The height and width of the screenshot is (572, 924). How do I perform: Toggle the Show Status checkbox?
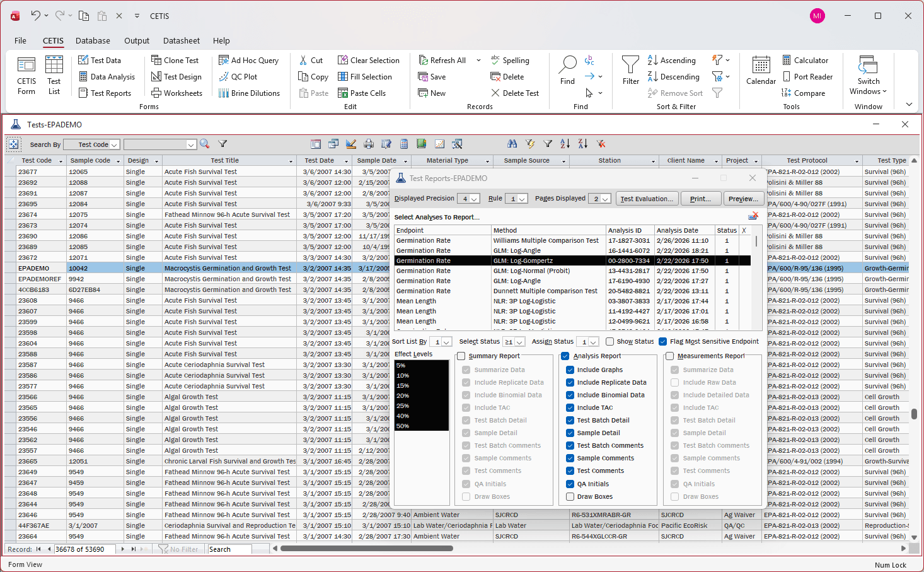coord(609,342)
